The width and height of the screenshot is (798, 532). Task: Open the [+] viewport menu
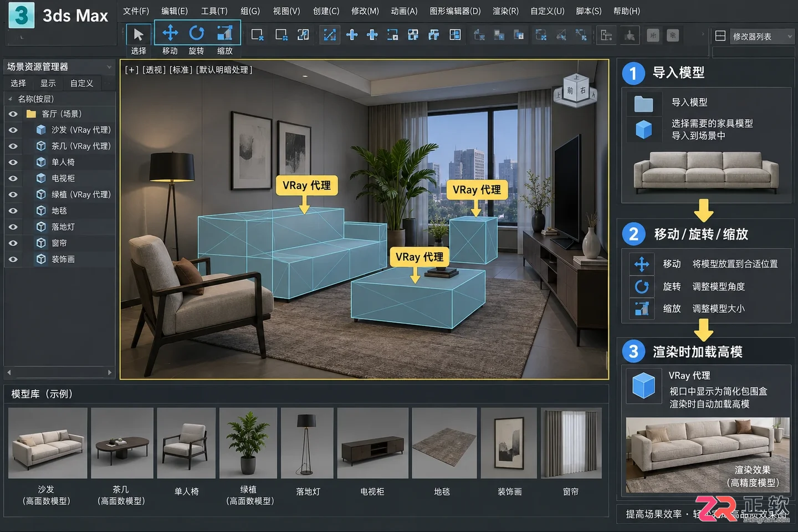pos(131,70)
